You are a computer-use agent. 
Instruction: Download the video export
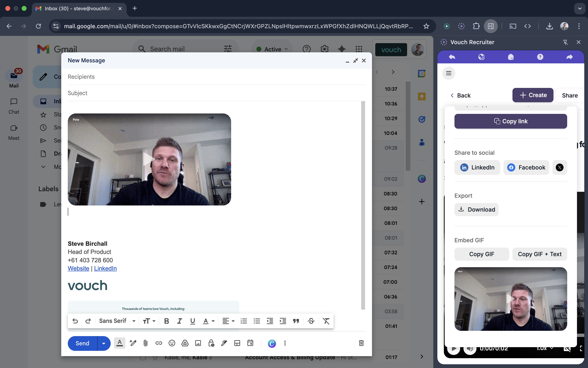(476, 210)
